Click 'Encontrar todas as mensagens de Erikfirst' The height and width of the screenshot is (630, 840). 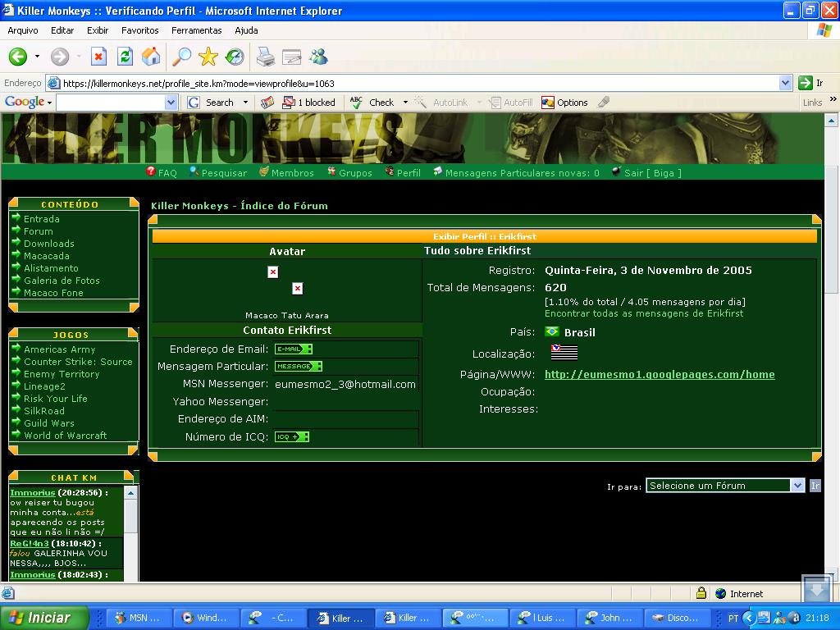pos(644,313)
